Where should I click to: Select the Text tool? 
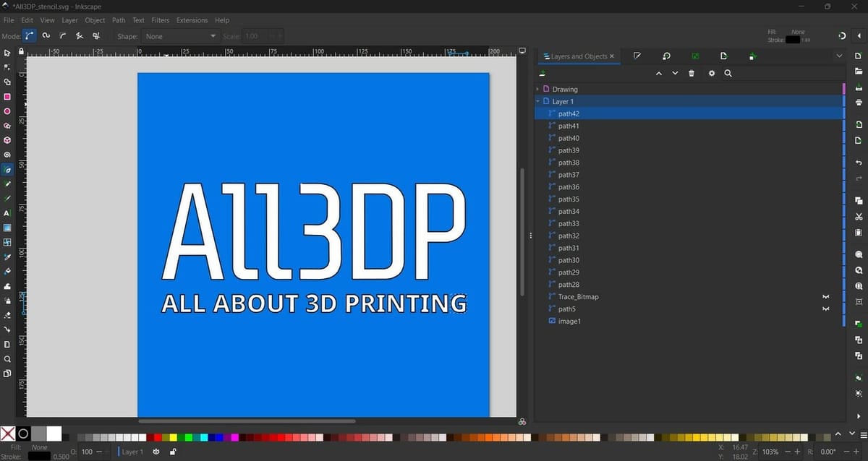click(7, 213)
